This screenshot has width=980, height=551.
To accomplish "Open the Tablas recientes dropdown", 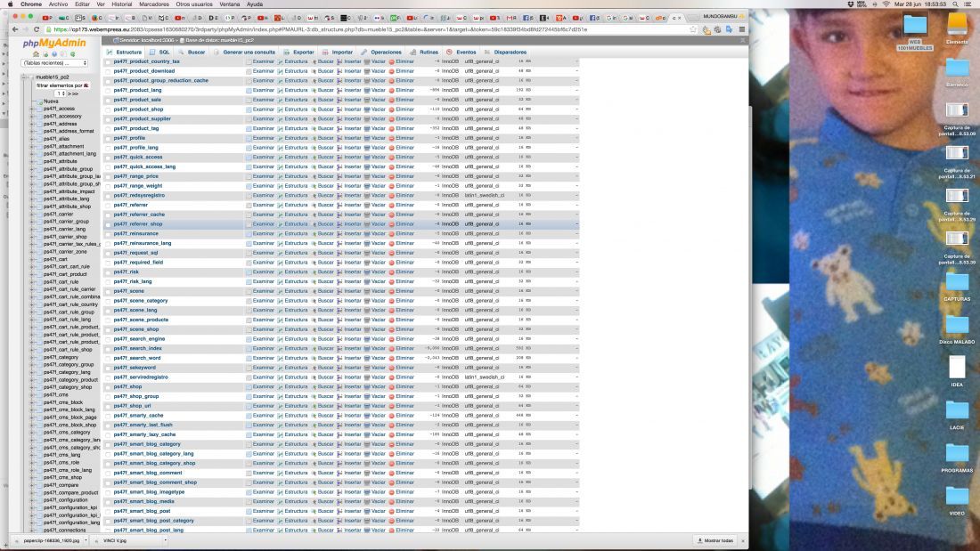I will (55, 63).
